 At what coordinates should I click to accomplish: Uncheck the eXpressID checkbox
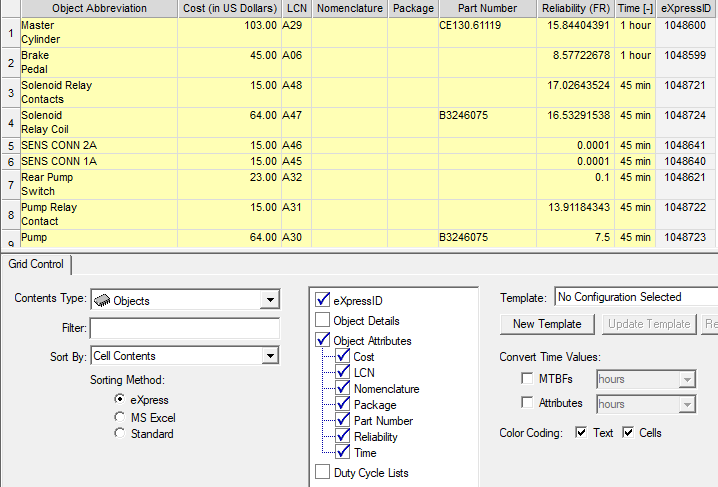pos(322,299)
